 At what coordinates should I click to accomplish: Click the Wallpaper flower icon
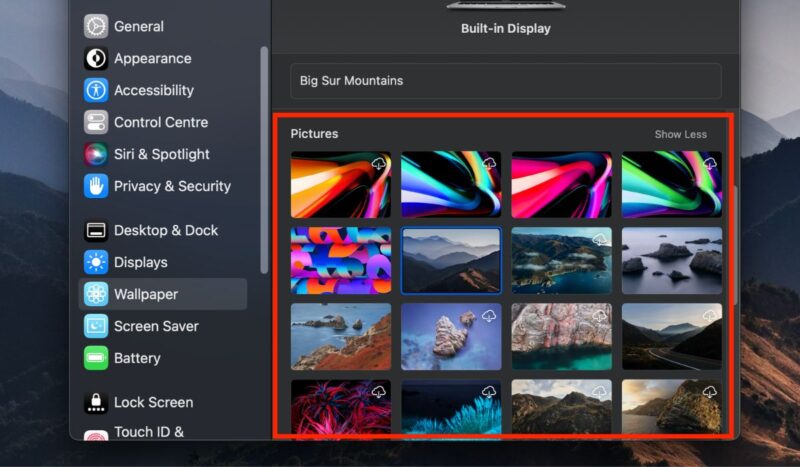96,294
